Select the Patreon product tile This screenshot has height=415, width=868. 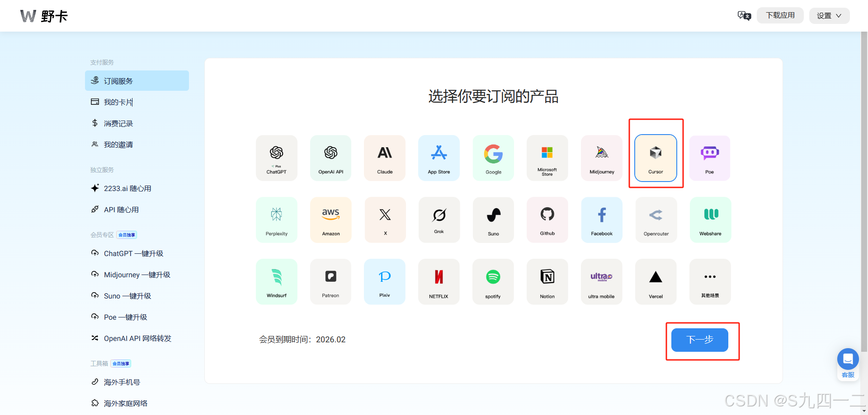[330, 282]
